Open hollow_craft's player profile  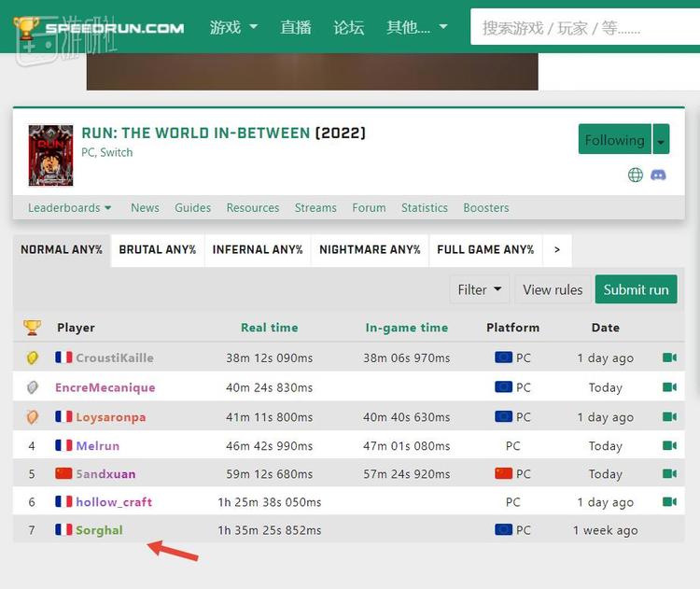pos(114,502)
